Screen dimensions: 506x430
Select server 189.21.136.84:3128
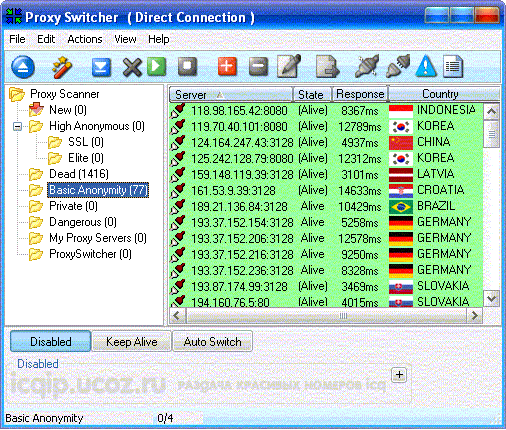pyautogui.click(x=239, y=207)
